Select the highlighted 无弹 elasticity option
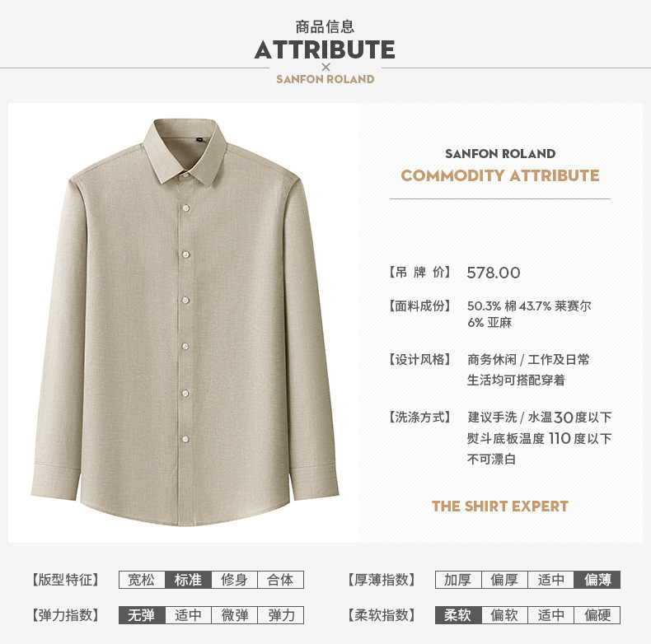 [142, 615]
